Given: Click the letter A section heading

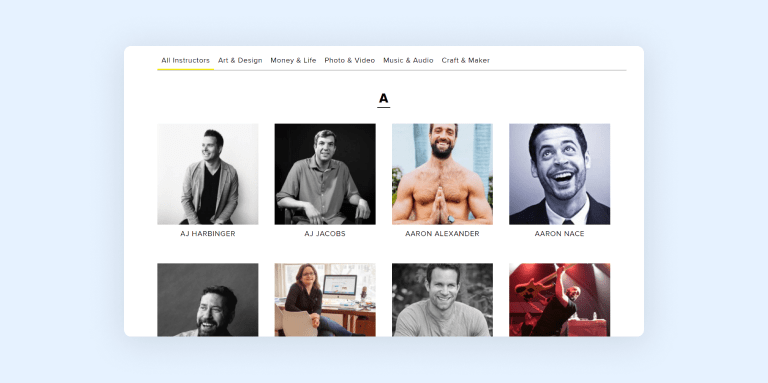Looking at the screenshot, I should (384, 99).
